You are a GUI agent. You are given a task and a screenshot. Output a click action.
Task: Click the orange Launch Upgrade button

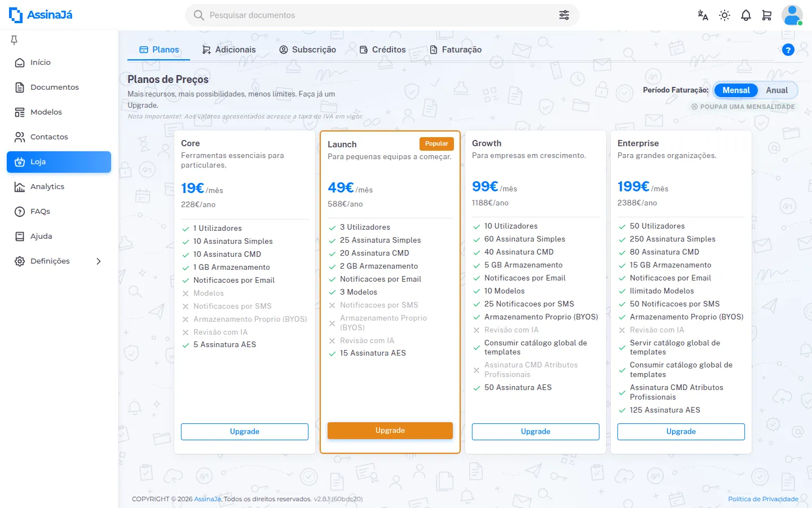pyautogui.click(x=390, y=431)
